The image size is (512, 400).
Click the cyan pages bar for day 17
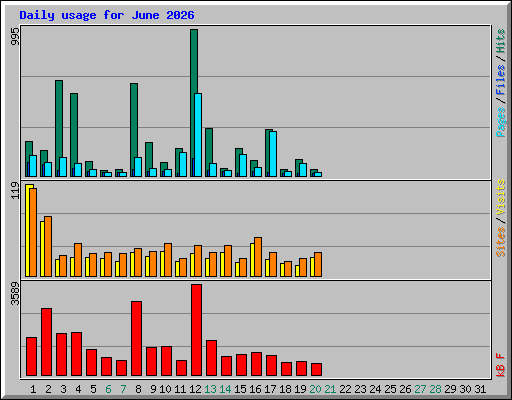click(x=273, y=154)
